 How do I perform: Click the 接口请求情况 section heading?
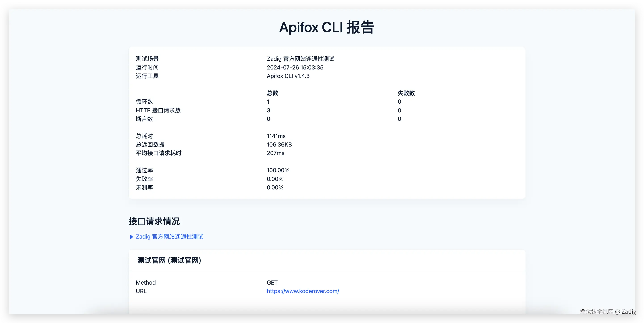[154, 221]
